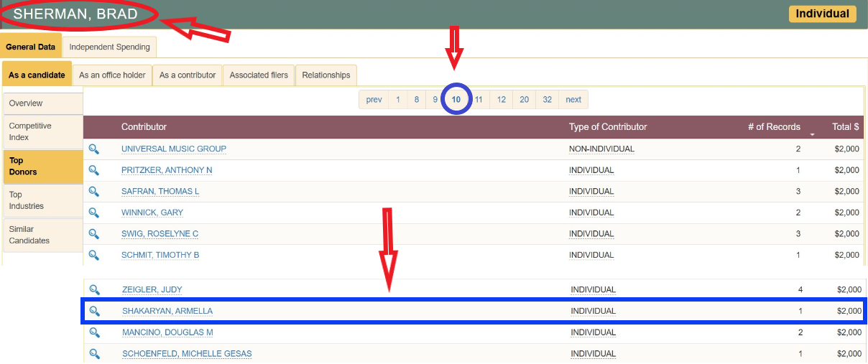Open SAFRAN, THOMAS L contributor link
The width and height of the screenshot is (868, 364).
coord(160,192)
